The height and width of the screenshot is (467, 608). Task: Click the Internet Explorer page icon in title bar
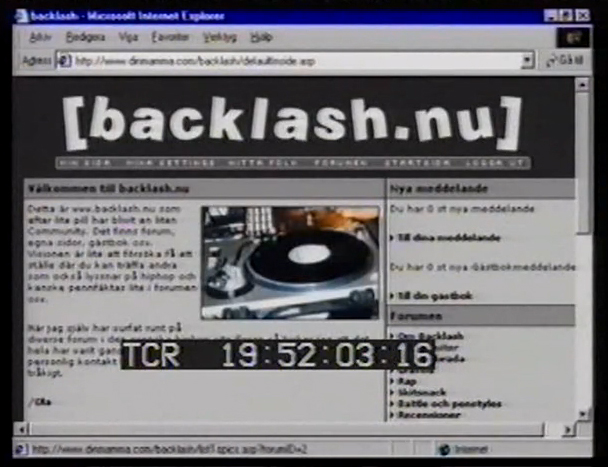[x=21, y=16]
